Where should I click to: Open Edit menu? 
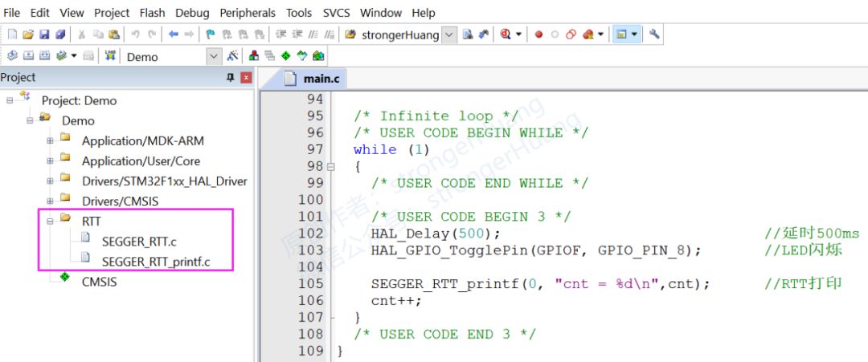pyautogui.click(x=39, y=13)
